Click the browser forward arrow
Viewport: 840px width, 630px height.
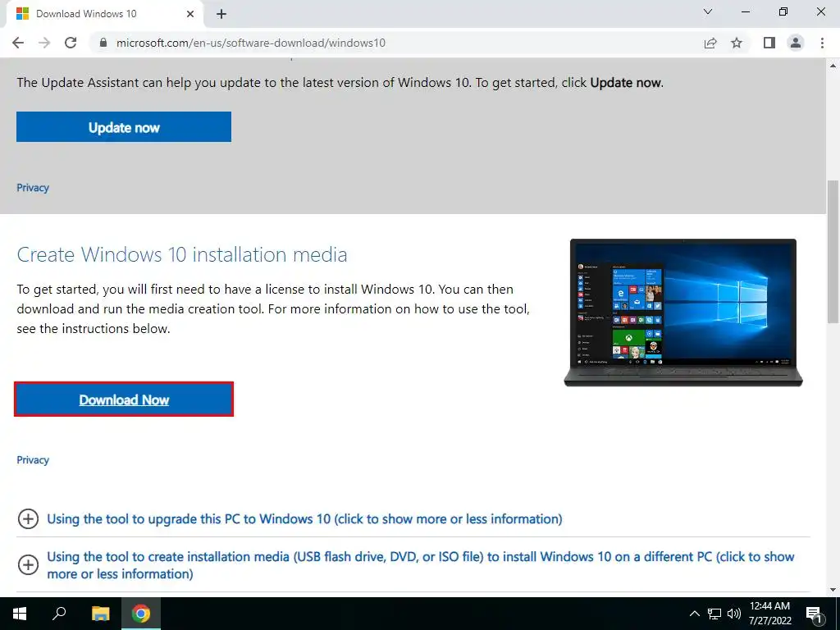pos(44,43)
